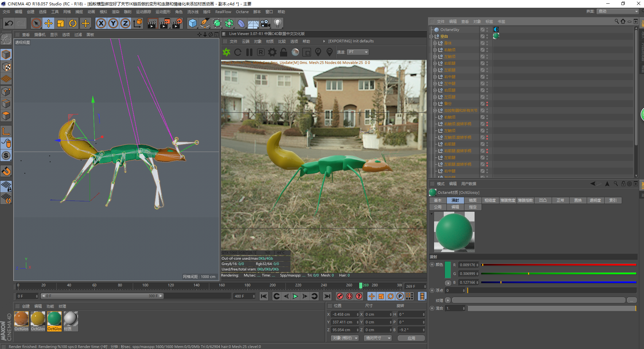Click the Scale tool icon
The height and width of the screenshot is (349, 644).
tap(61, 23)
